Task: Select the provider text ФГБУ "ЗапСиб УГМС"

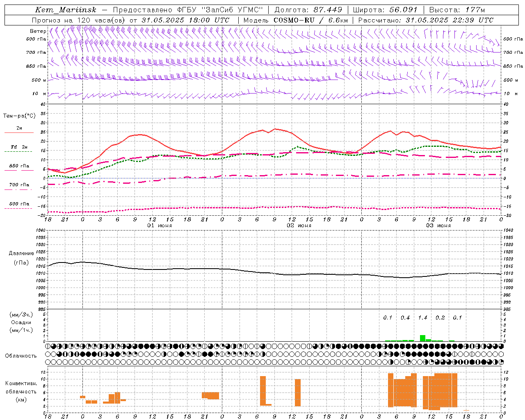Action: click(220, 10)
